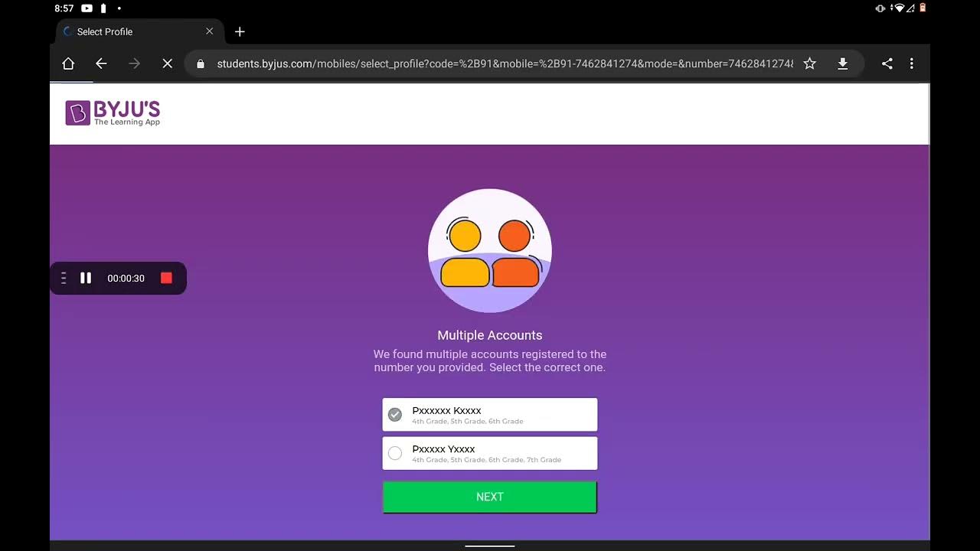The width and height of the screenshot is (980, 551).
Task: Tap the battery icon at top right
Action: click(923, 8)
